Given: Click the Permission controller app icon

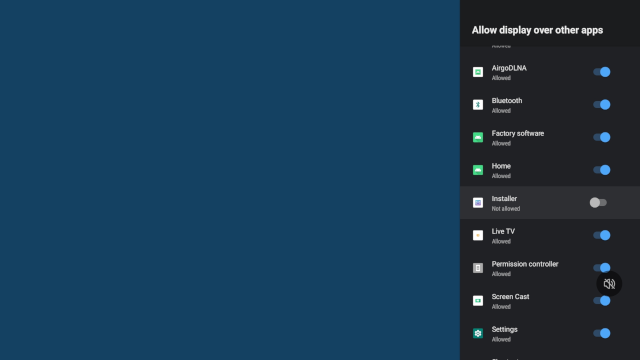Looking at the screenshot, I should pos(478,268).
